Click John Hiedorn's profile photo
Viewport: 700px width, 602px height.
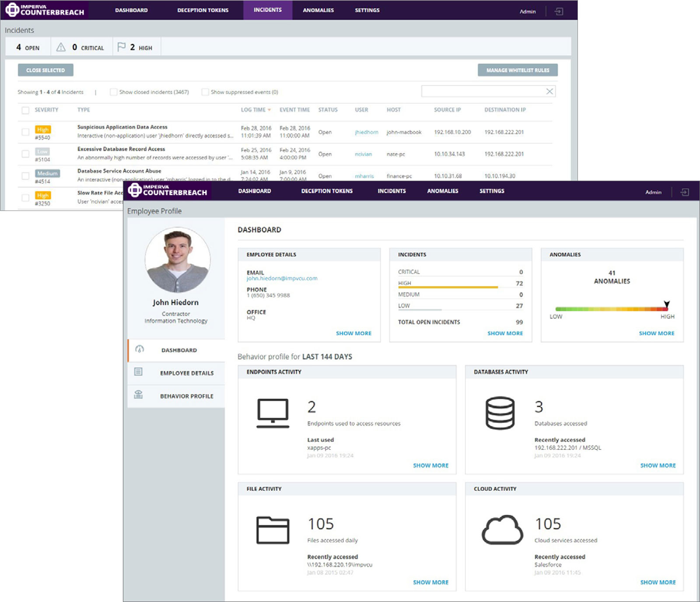178,260
